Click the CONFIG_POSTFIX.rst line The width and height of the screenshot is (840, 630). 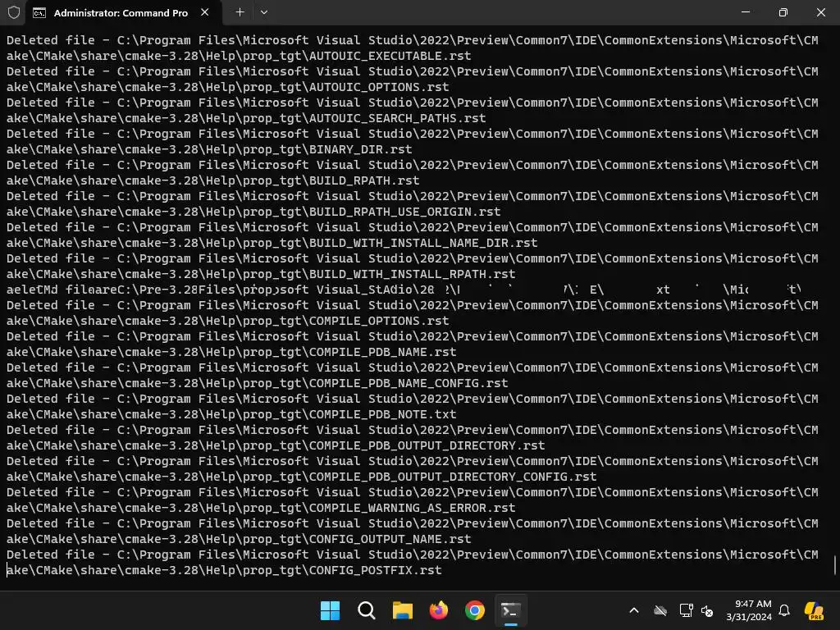pyautogui.click(x=224, y=570)
